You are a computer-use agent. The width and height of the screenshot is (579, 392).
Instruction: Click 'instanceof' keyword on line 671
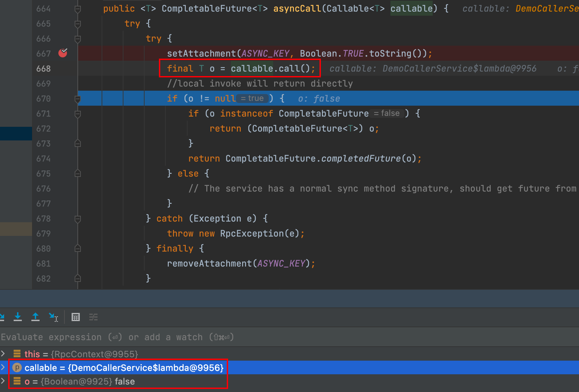click(x=247, y=114)
